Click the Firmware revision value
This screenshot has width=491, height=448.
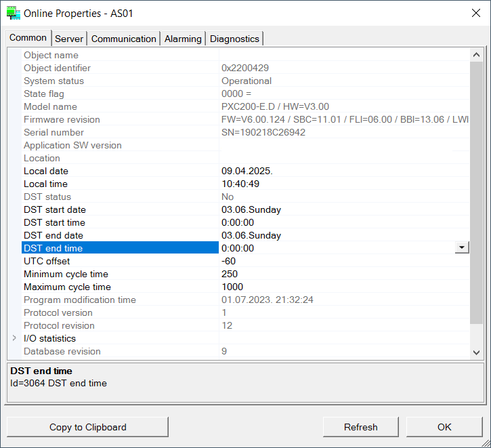[x=345, y=119]
